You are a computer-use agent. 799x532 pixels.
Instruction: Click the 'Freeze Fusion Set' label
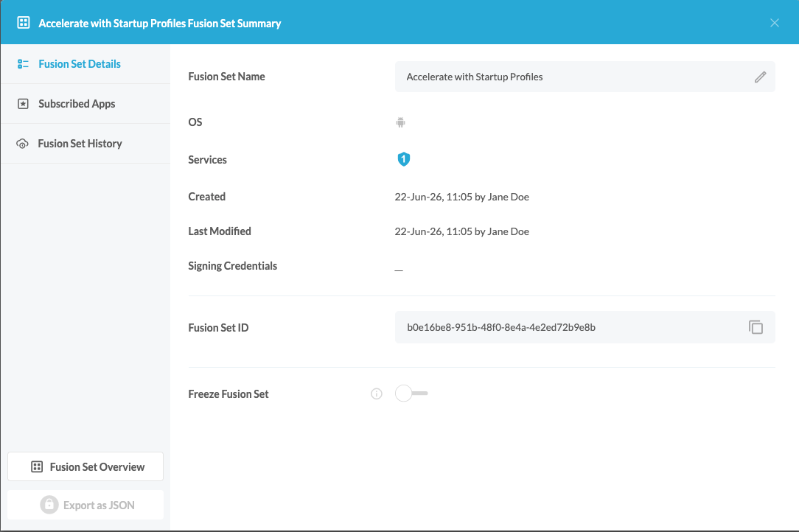pyautogui.click(x=228, y=394)
